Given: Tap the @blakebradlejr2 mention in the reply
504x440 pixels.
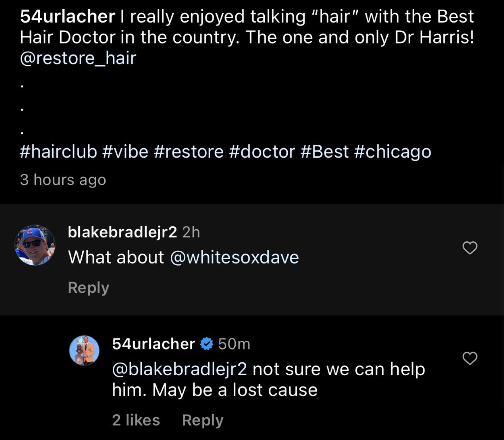Looking at the screenshot, I should pyautogui.click(x=180, y=369).
